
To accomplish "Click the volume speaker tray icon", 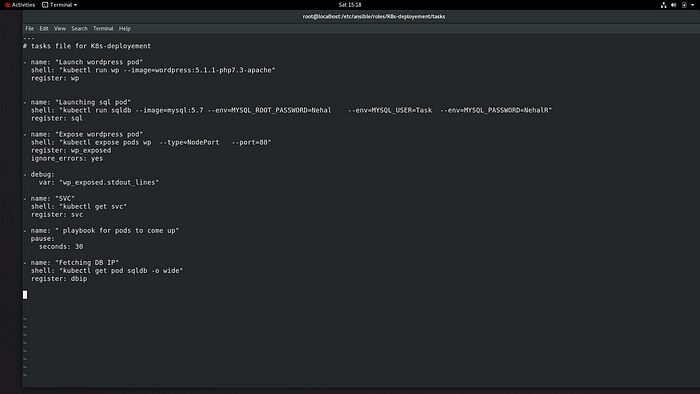I will point(673,5).
